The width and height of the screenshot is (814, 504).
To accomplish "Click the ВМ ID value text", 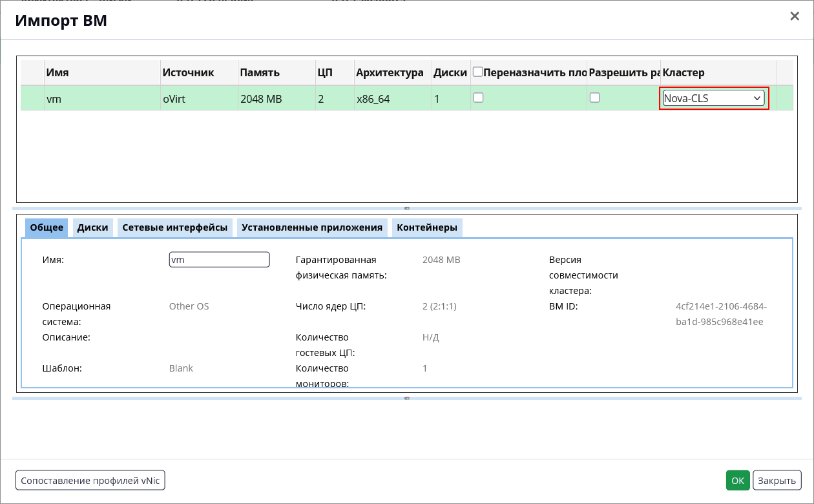I will pyautogui.click(x=721, y=314).
